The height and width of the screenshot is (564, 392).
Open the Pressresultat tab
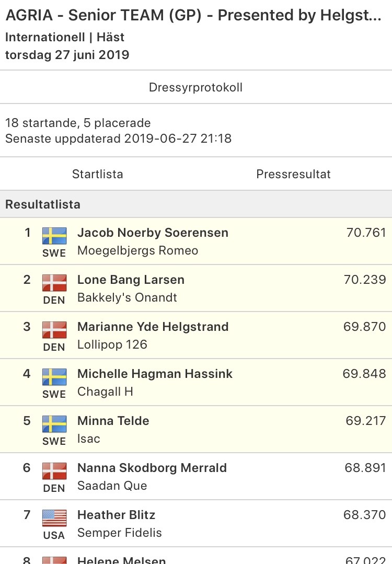[293, 174]
